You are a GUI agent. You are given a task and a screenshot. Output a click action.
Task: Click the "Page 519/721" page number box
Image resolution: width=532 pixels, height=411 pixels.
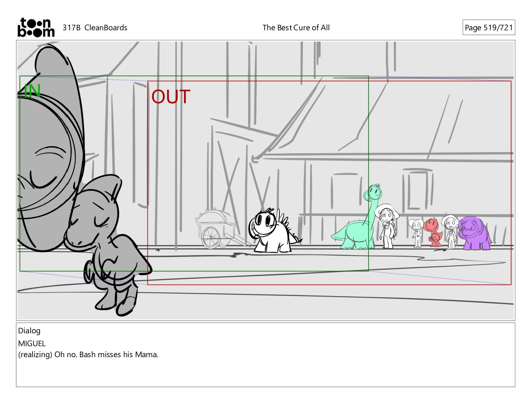(488, 28)
